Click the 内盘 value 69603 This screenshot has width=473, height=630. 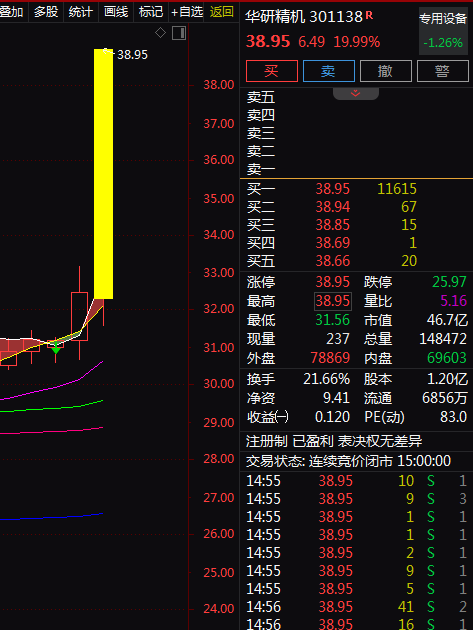click(x=446, y=358)
